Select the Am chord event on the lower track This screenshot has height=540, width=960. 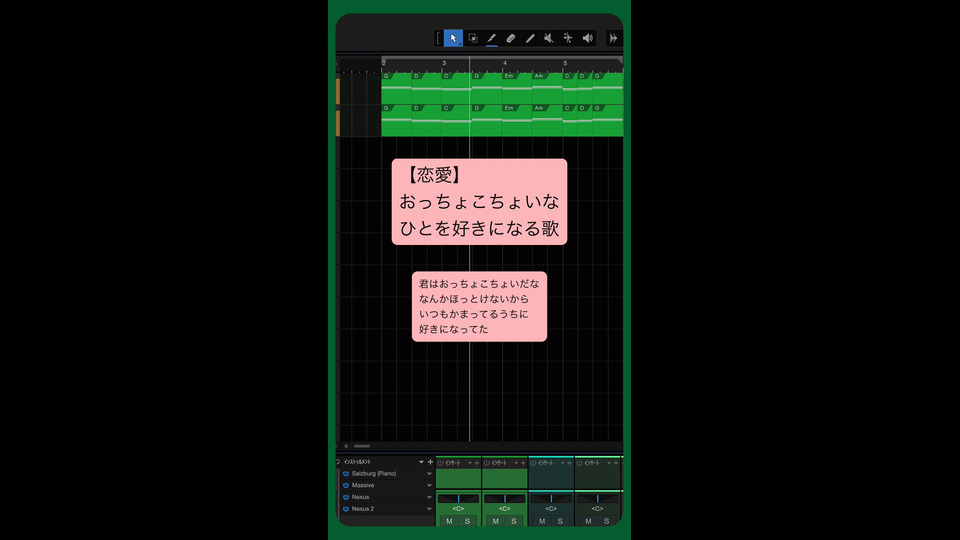pos(547,120)
